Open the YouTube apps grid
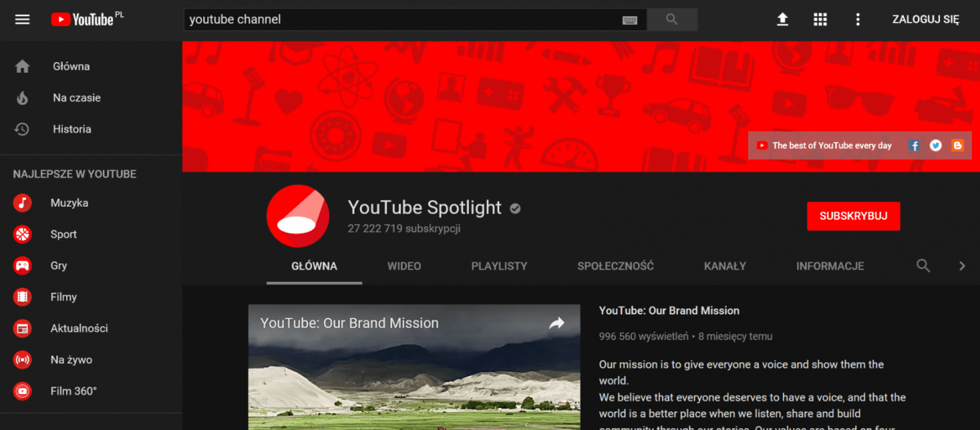The image size is (980, 430). [821, 20]
